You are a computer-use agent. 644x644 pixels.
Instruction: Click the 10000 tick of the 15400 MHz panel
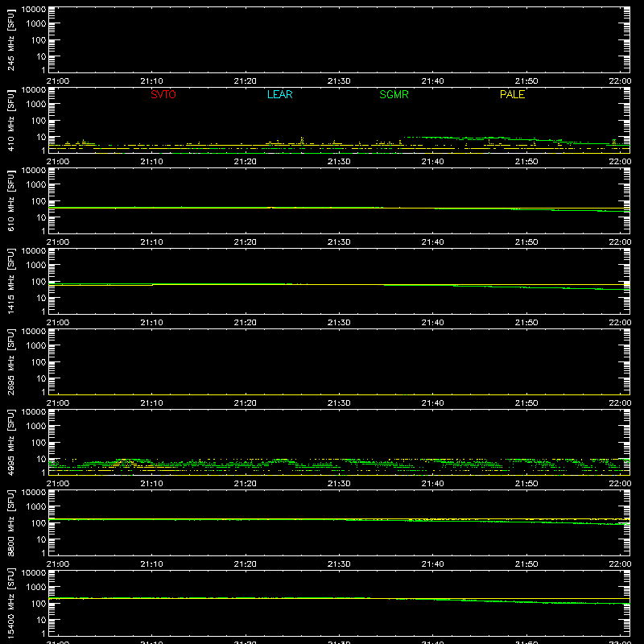[x=34, y=573]
